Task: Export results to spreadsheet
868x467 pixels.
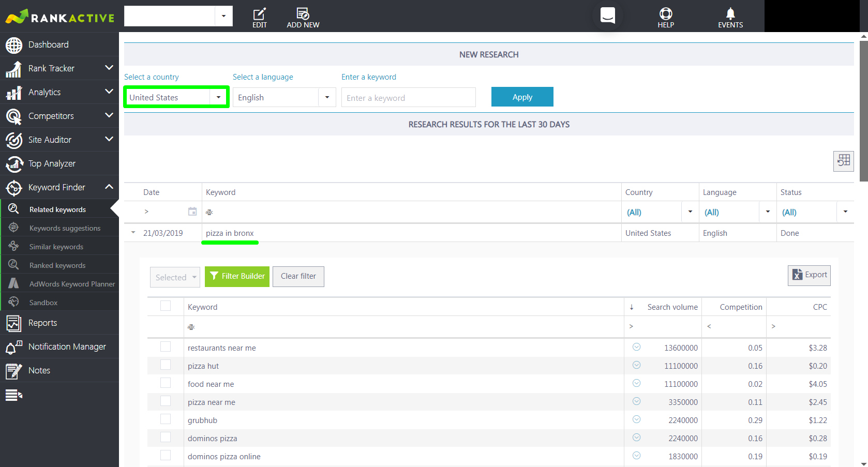Action: click(809, 275)
